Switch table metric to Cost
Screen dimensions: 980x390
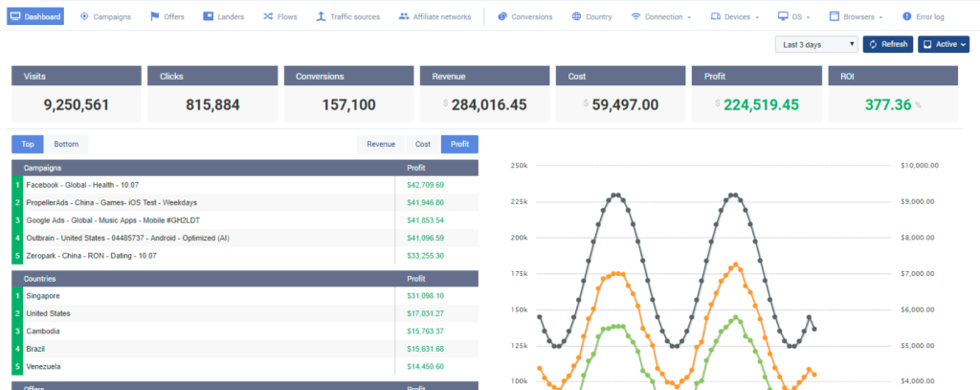(x=423, y=144)
